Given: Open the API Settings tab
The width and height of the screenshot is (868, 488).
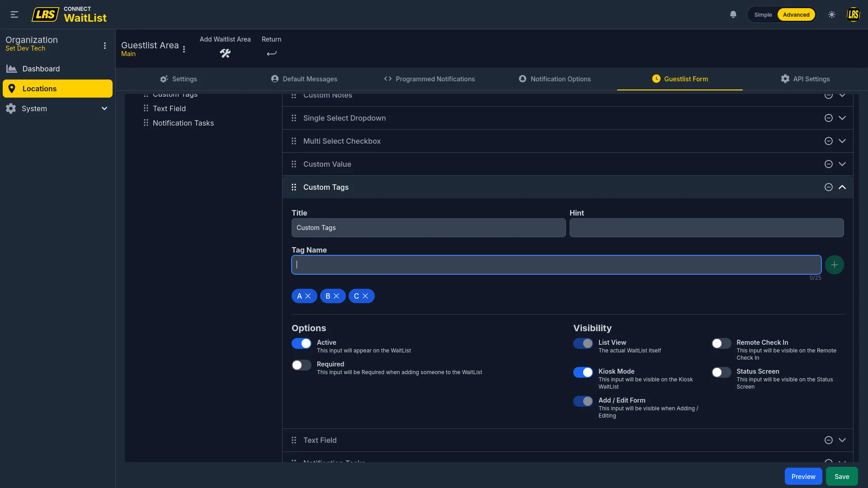Looking at the screenshot, I should pyautogui.click(x=805, y=79).
